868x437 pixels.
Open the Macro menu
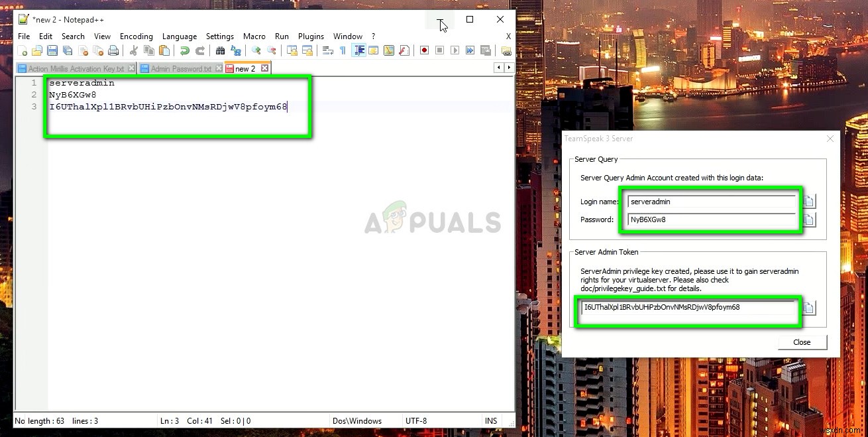click(254, 36)
